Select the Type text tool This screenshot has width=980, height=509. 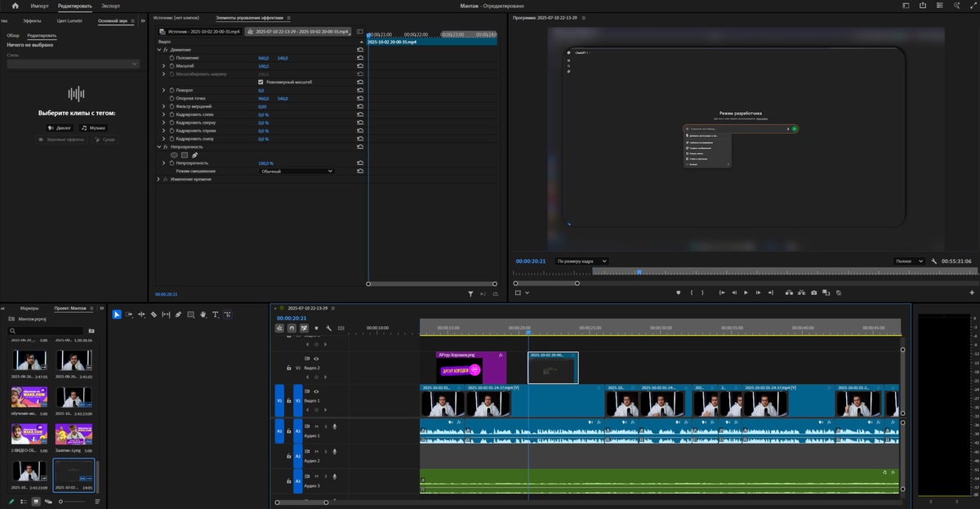click(x=216, y=314)
